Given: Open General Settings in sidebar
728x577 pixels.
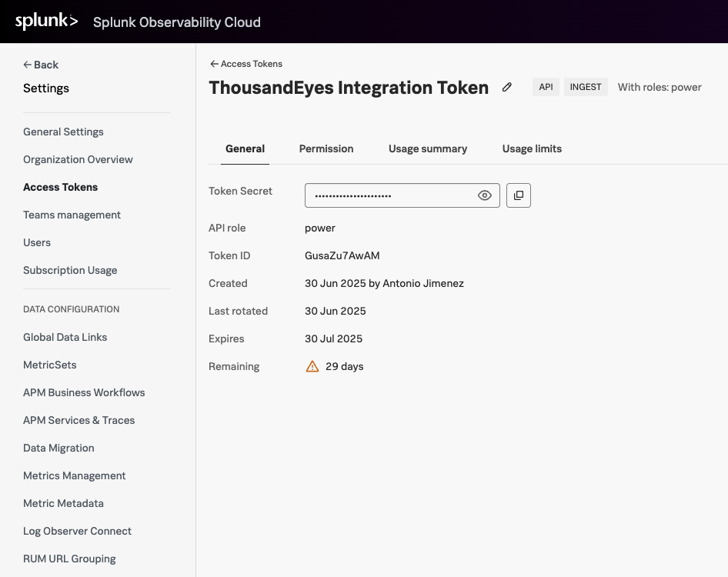Looking at the screenshot, I should (x=63, y=132).
